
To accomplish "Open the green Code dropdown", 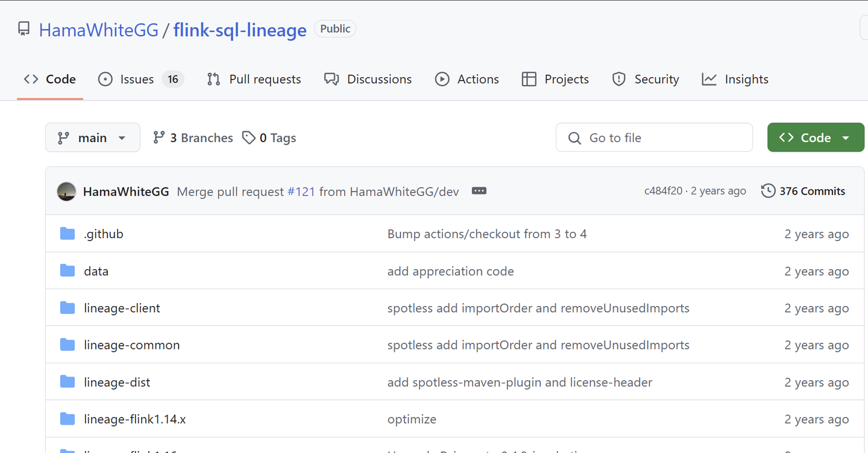I will 815,138.
